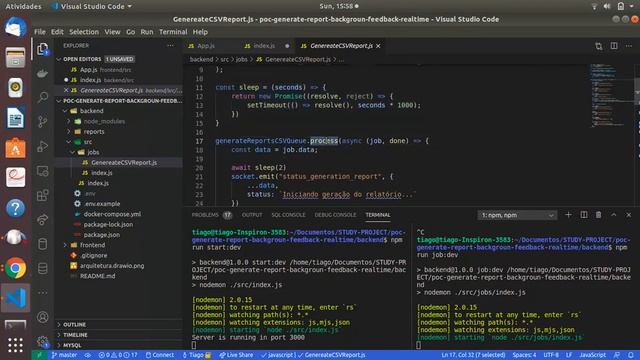Screen dimensions: 640x360
Task: Open Google Chrome from the dock
Action: click(16, 268)
